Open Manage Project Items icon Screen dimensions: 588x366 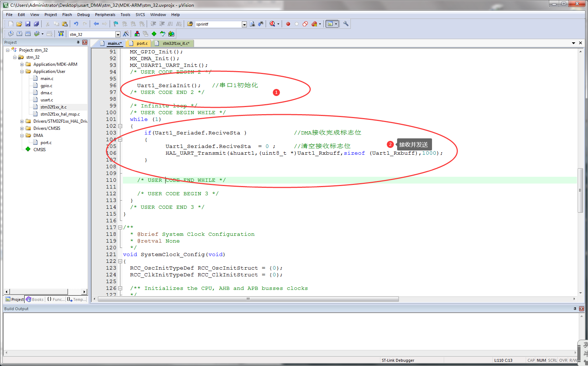pos(137,34)
